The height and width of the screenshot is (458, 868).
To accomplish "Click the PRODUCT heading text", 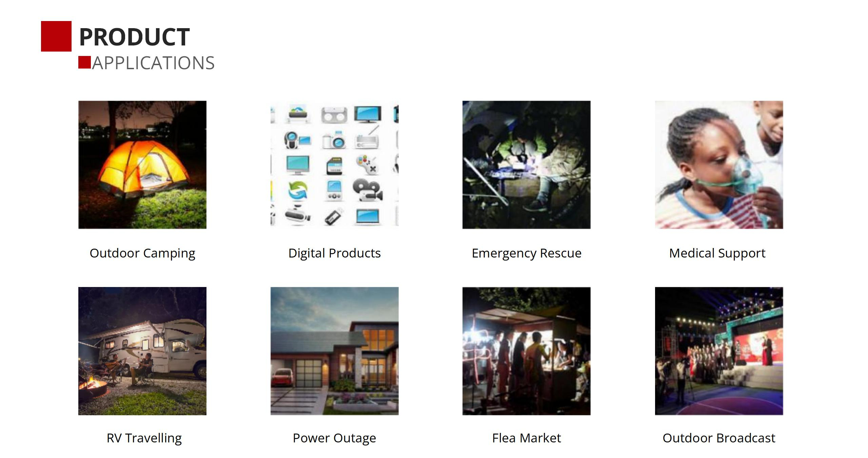I will tap(134, 37).
